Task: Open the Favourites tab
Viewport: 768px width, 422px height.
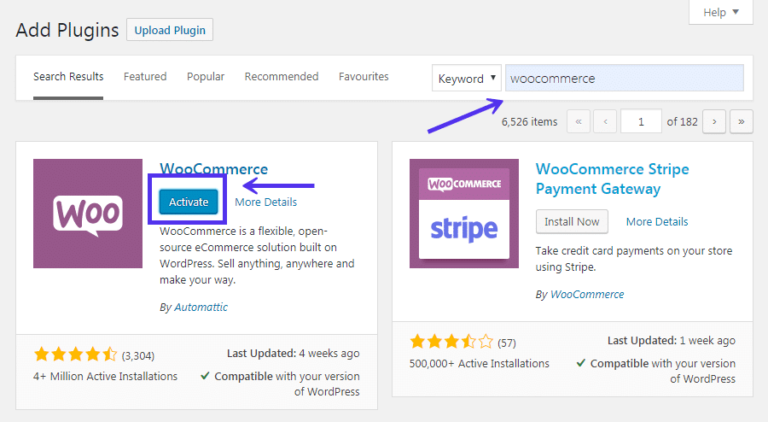Action: pos(363,77)
